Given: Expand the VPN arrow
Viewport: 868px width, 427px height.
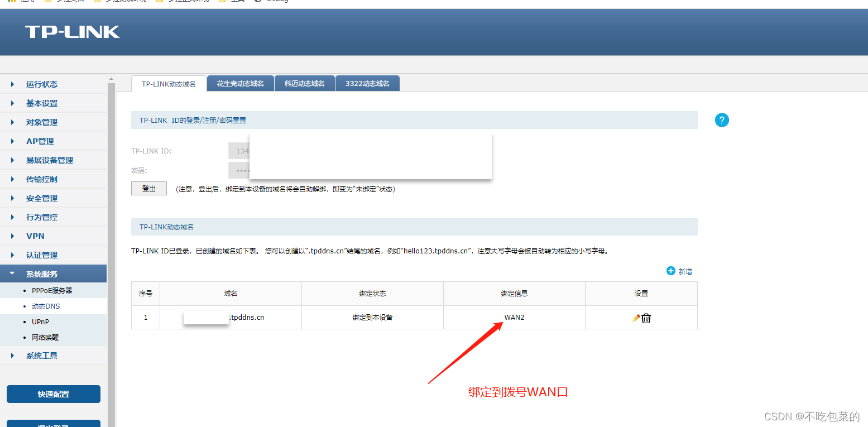Looking at the screenshot, I should click(12, 236).
